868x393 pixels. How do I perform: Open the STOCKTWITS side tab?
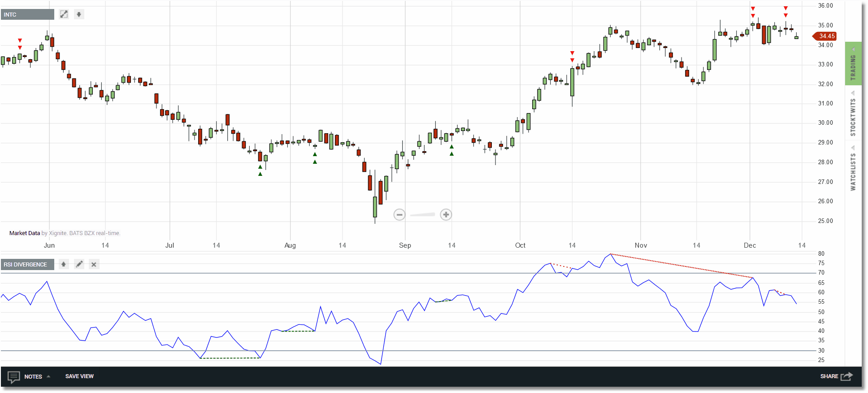[x=853, y=114]
